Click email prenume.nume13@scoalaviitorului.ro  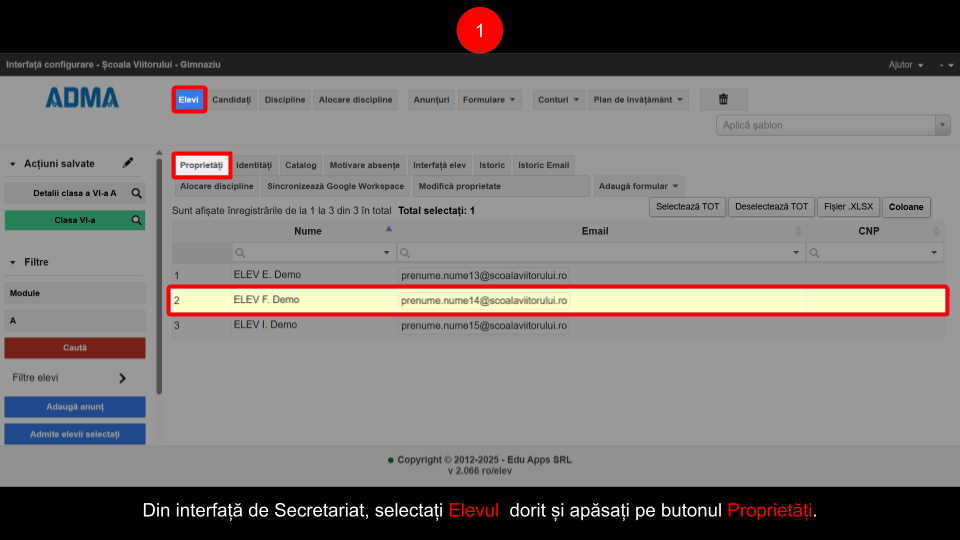pos(484,276)
